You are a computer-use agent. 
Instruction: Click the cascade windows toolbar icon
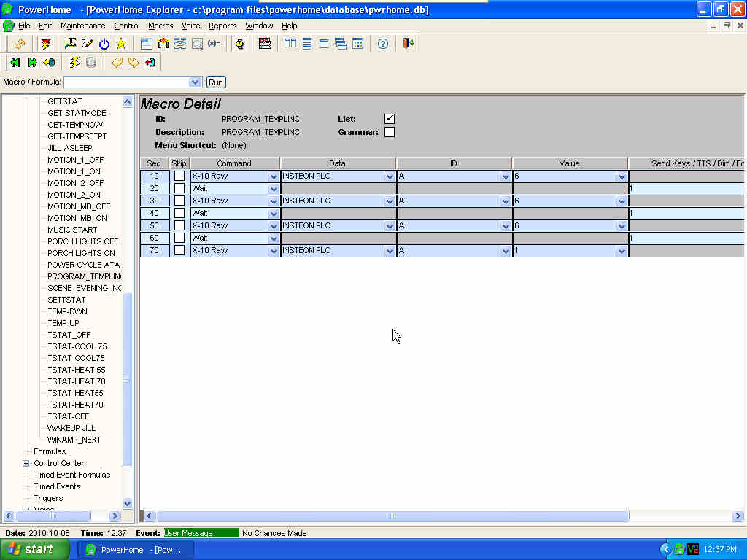(341, 44)
